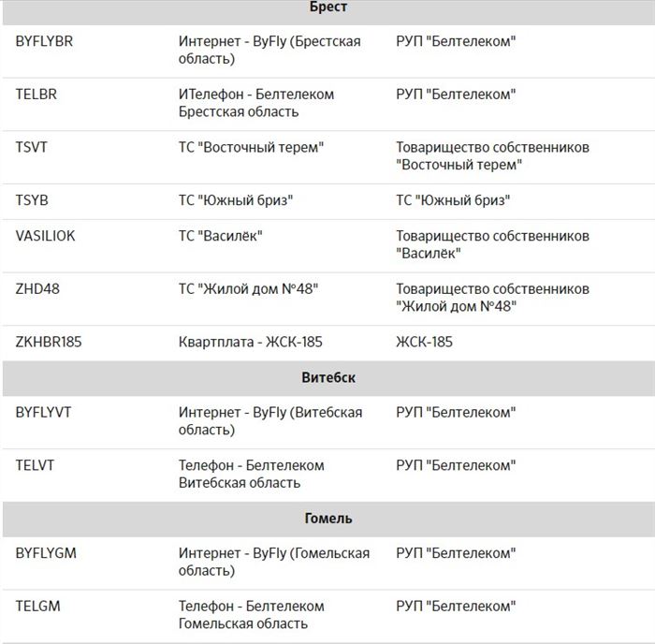Click the BYFLYVT code cell
Viewport: 655px width, 644px height.
pyautogui.click(x=43, y=413)
